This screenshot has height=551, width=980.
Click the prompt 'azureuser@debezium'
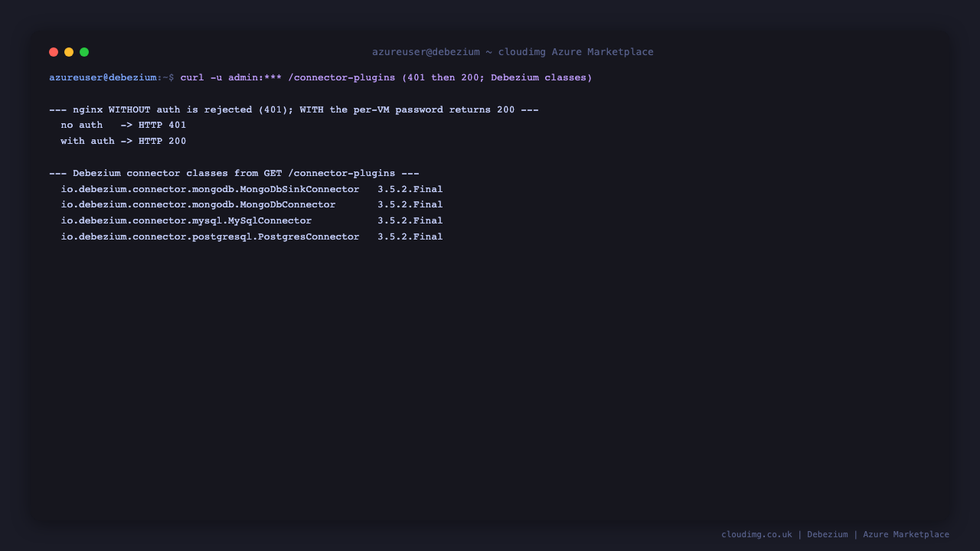(103, 77)
